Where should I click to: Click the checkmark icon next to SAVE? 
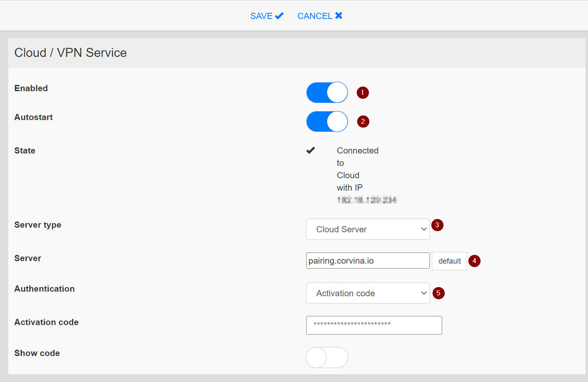point(280,16)
